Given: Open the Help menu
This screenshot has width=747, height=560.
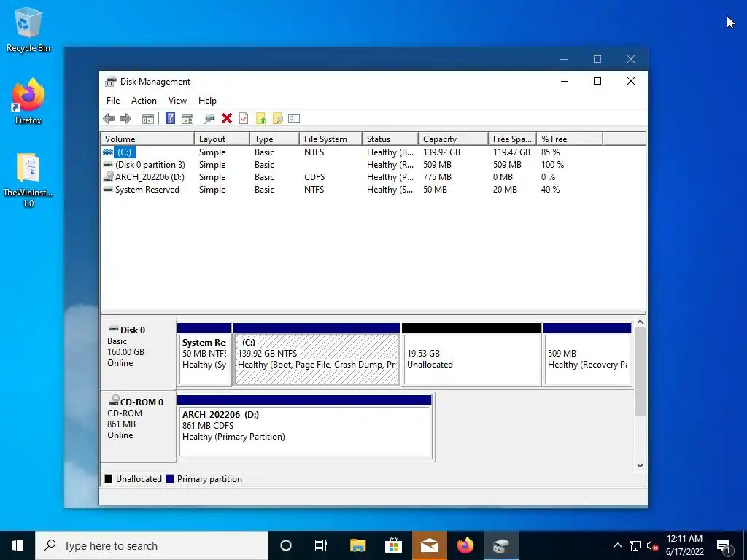Looking at the screenshot, I should pyautogui.click(x=207, y=101).
